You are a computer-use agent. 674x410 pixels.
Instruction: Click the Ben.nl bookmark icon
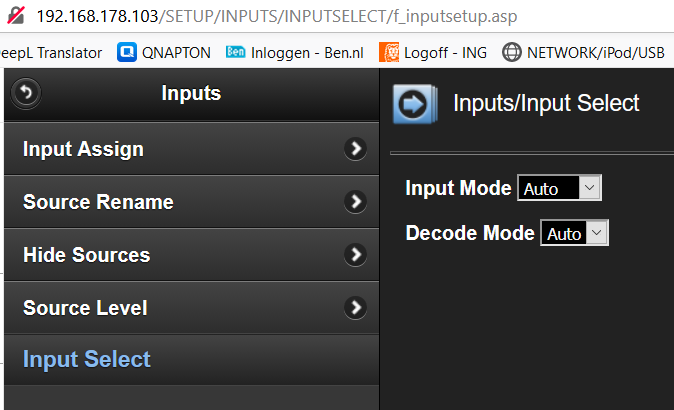[236, 52]
